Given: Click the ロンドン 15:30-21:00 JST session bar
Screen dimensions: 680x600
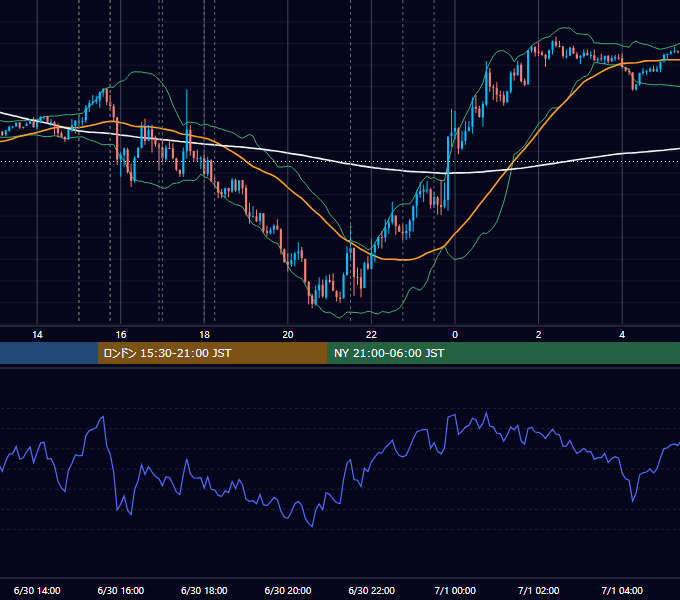Looking at the screenshot, I should click(x=212, y=353).
